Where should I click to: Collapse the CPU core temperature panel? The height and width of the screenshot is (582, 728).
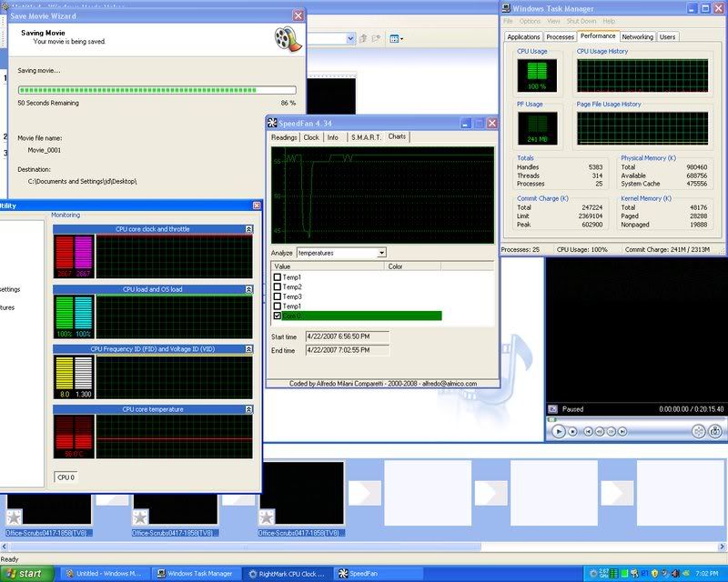(248, 409)
